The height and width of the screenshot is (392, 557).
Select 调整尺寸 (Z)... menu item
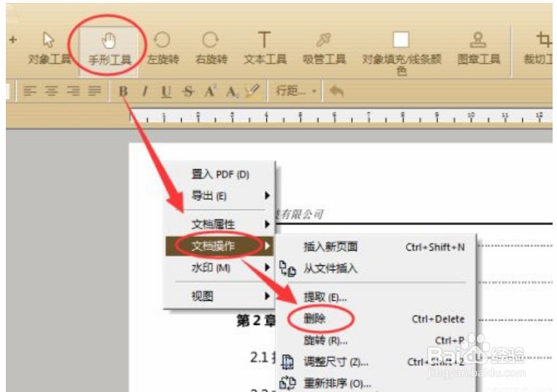point(376,362)
